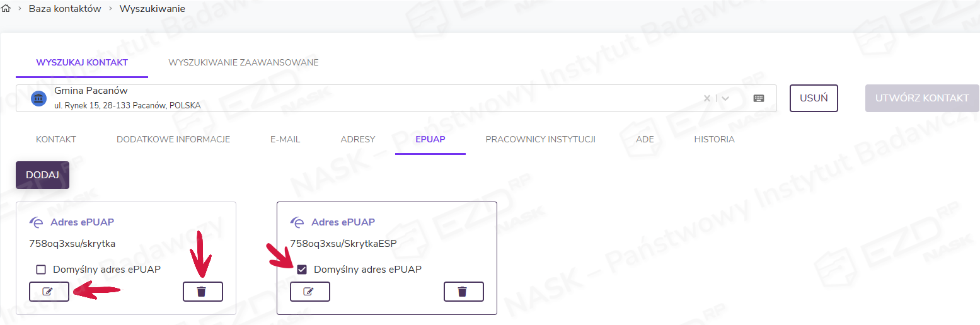The width and height of the screenshot is (980, 325).
Task: Click the Usuń button
Action: (814, 98)
